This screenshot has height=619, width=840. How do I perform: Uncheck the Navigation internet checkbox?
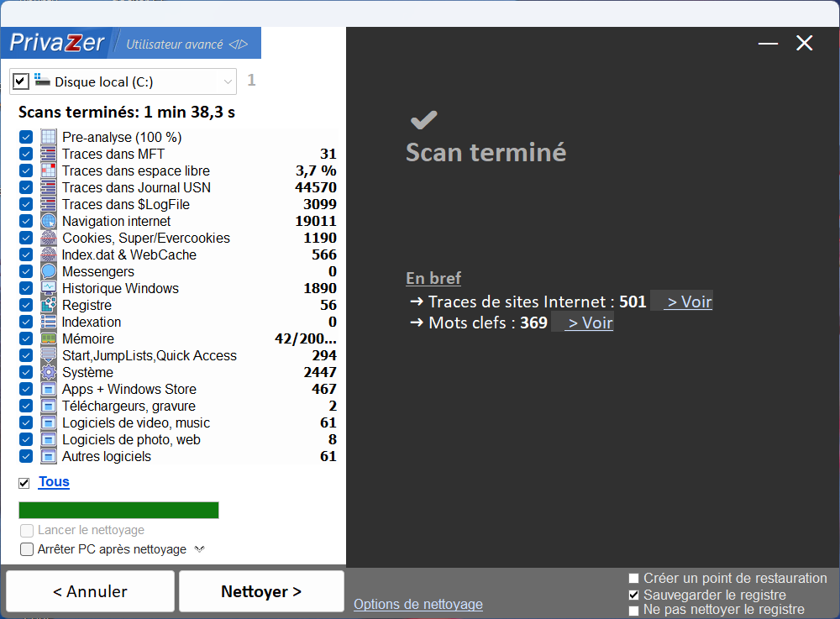pyautogui.click(x=26, y=221)
